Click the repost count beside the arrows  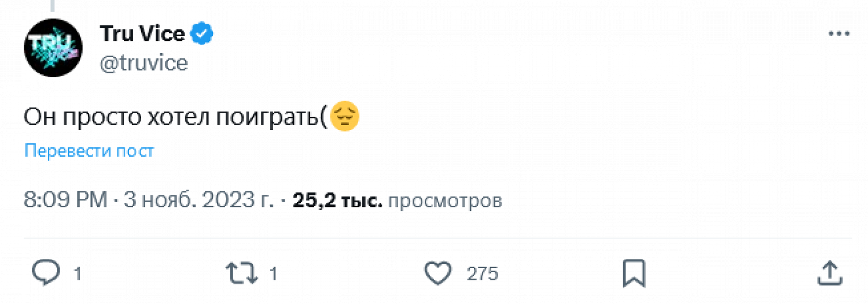[x=274, y=273]
